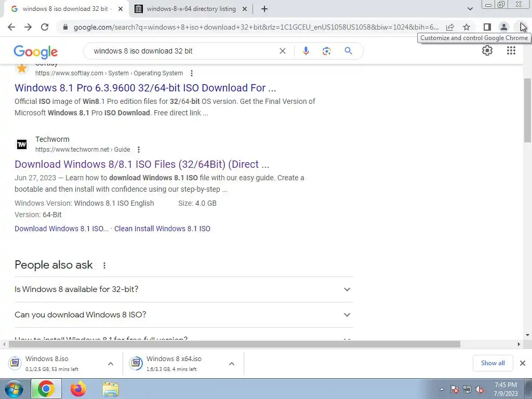Open Windows Start menu orb
Image resolution: width=532 pixels, height=399 pixels.
[x=14, y=389]
